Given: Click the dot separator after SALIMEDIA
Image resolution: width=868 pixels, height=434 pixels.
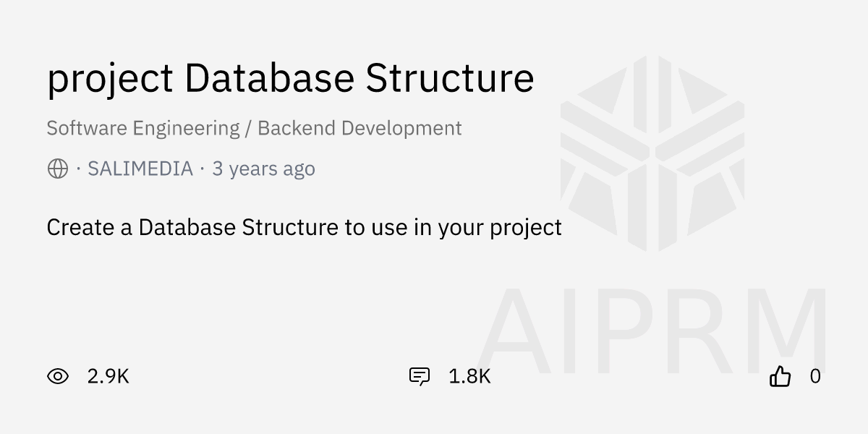Looking at the screenshot, I should click(203, 169).
